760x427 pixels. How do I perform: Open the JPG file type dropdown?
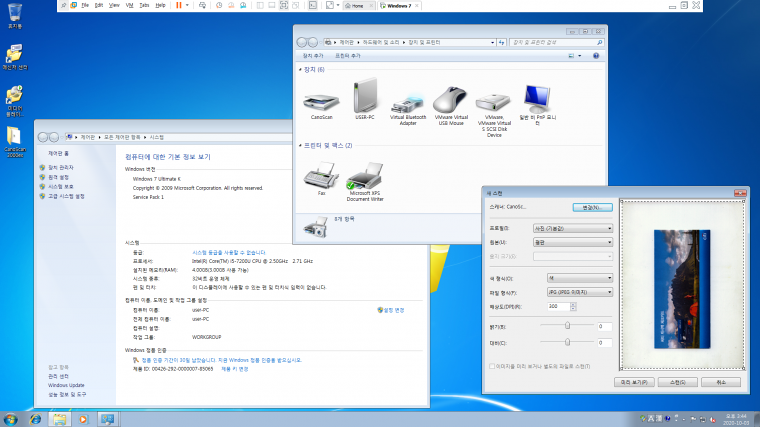580,292
